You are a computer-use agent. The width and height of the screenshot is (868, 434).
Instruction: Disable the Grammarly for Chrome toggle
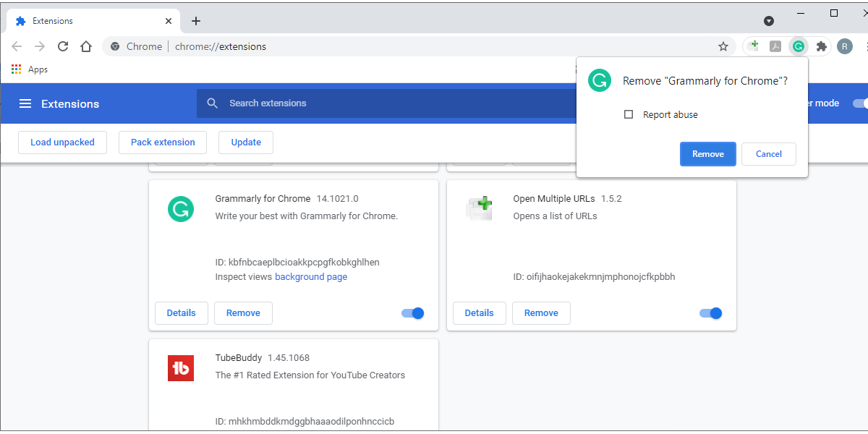(412, 313)
